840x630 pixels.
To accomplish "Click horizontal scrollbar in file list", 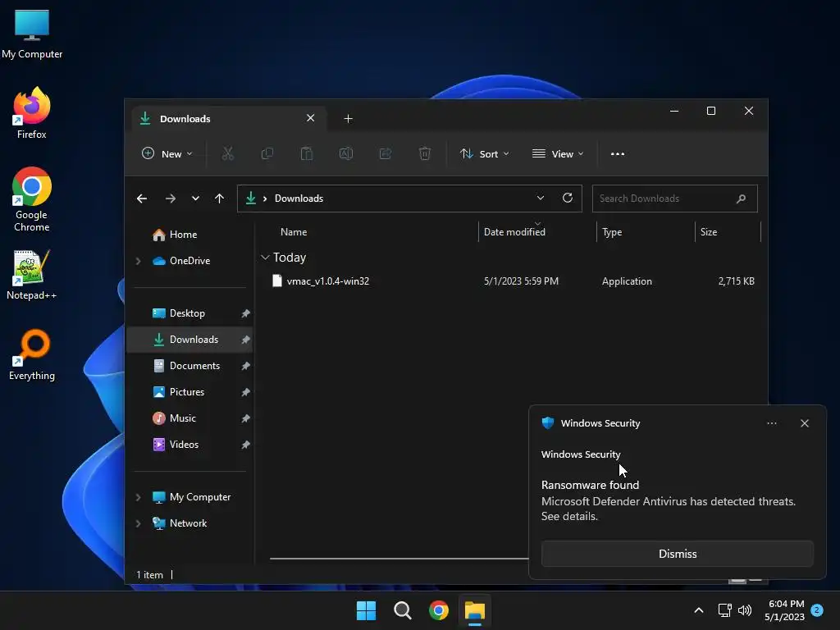I will click(x=399, y=558).
